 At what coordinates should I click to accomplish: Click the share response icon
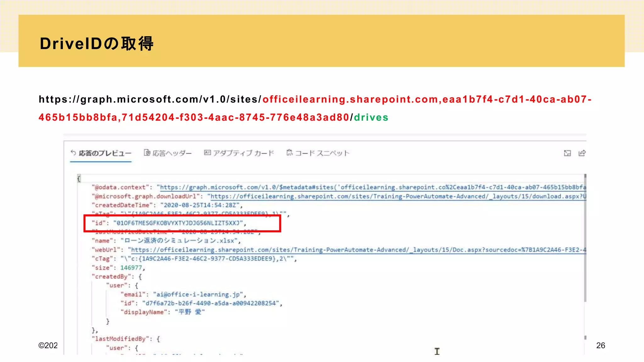point(582,153)
